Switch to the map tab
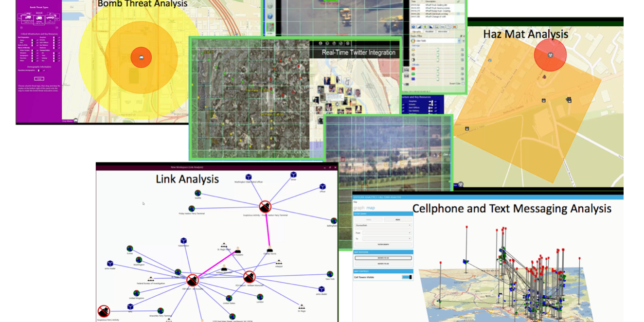Image resolution: width=644 pixels, height=322 pixels. (371, 208)
